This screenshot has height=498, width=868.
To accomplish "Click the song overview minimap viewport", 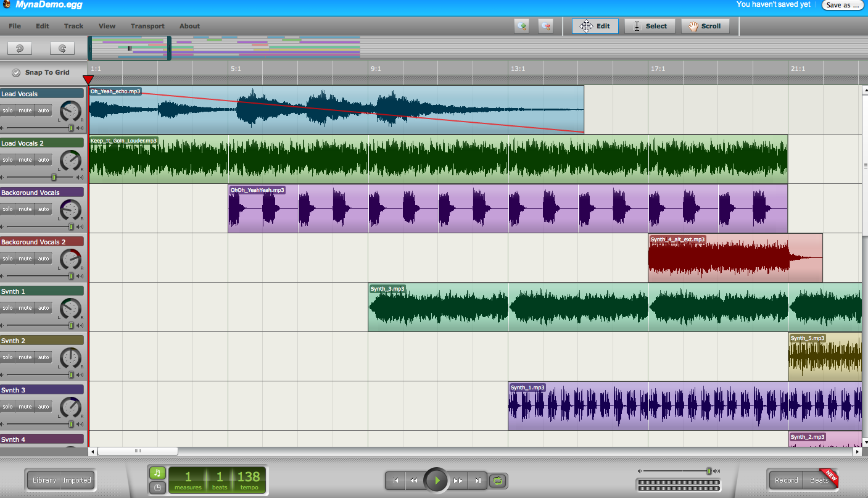I will tap(129, 48).
